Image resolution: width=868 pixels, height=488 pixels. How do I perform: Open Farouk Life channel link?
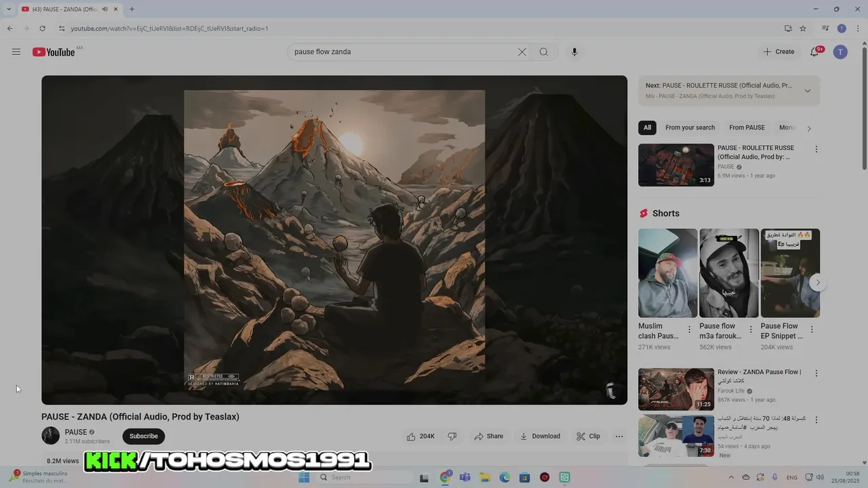coord(731,391)
